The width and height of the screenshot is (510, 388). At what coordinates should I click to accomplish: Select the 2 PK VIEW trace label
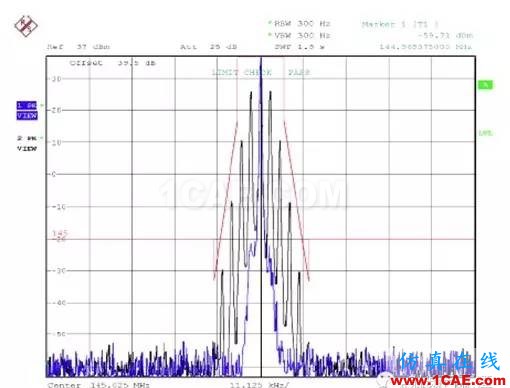(27, 143)
